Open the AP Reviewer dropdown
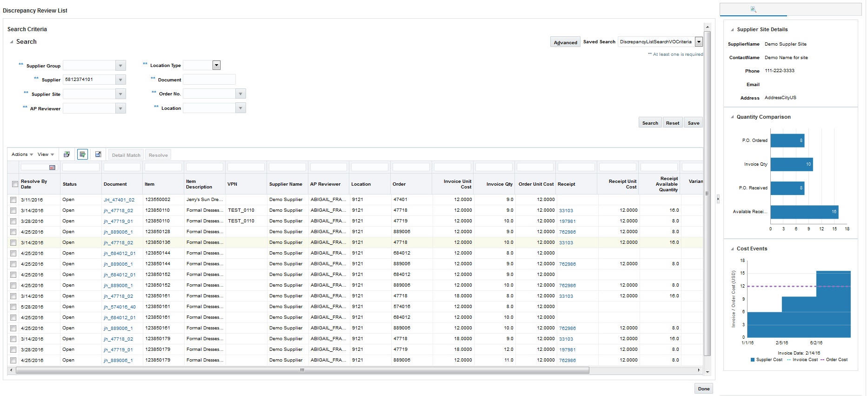The image size is (868, 396). [120, 108]
